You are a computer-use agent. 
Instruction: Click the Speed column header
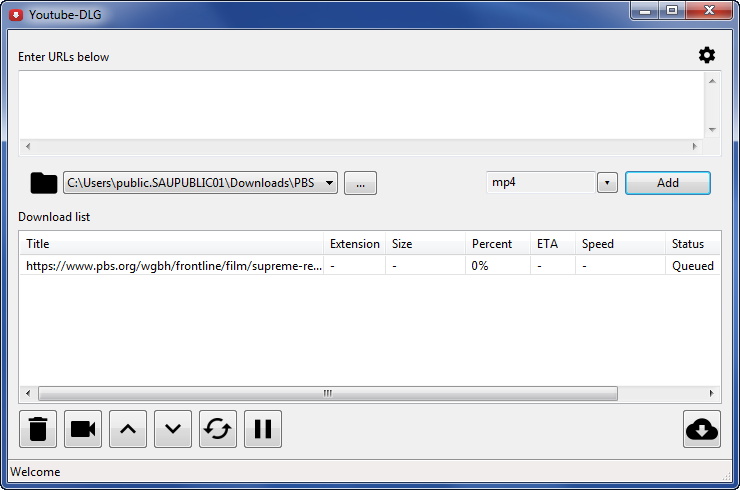coord(620,244)
